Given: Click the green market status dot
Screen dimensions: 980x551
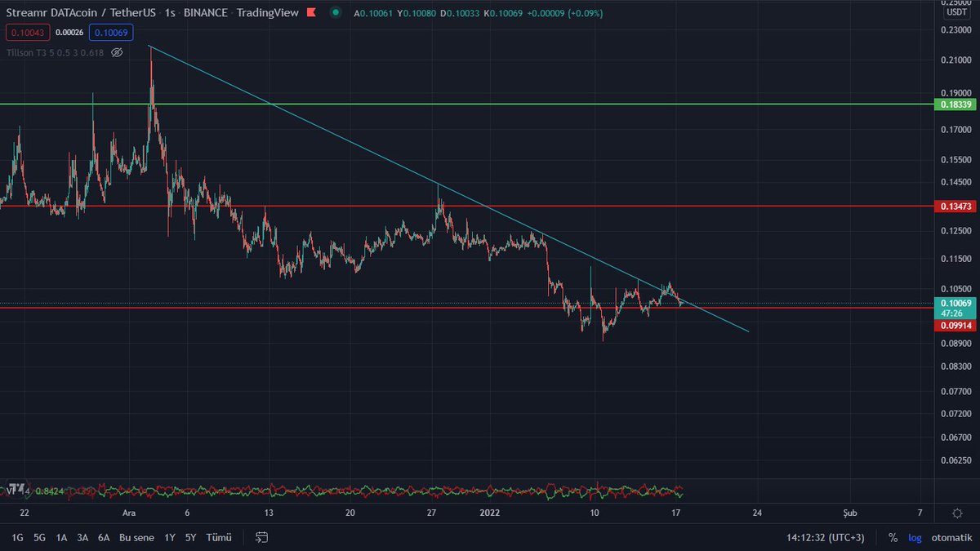Looking at the screenshot, I should (x=336, y=14).
